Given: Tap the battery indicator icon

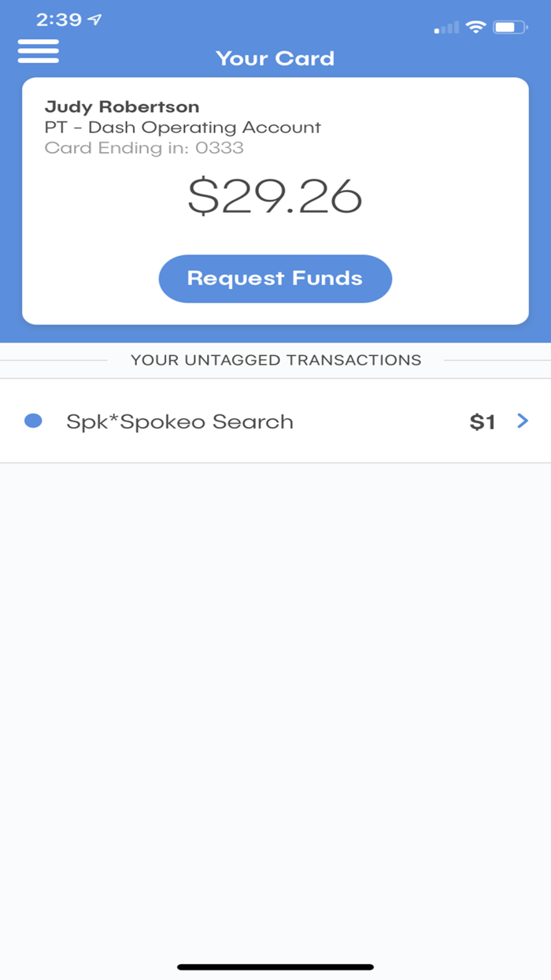Looking at the screenshot, I should click(508, 26).
